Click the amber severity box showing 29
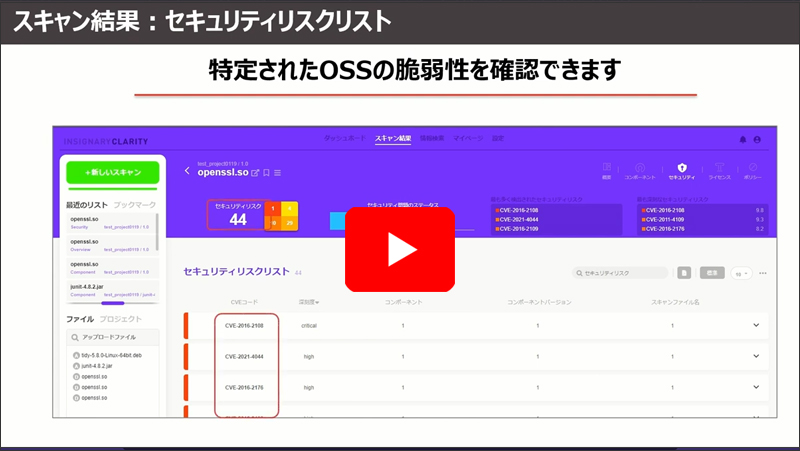Screen dimensions: 800x451 point(290,223)
